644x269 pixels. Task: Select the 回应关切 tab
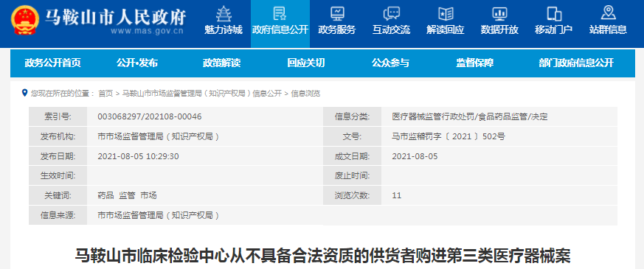[306, 63]
